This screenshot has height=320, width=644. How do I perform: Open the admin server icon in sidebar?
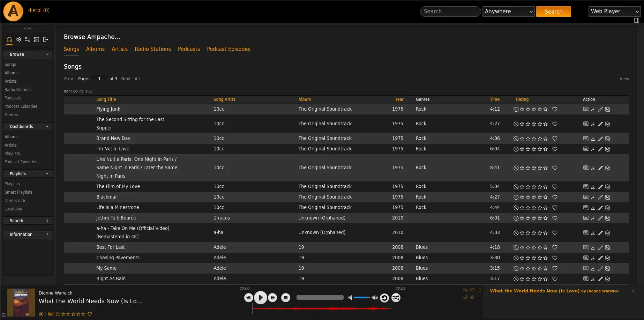[37, 40]
